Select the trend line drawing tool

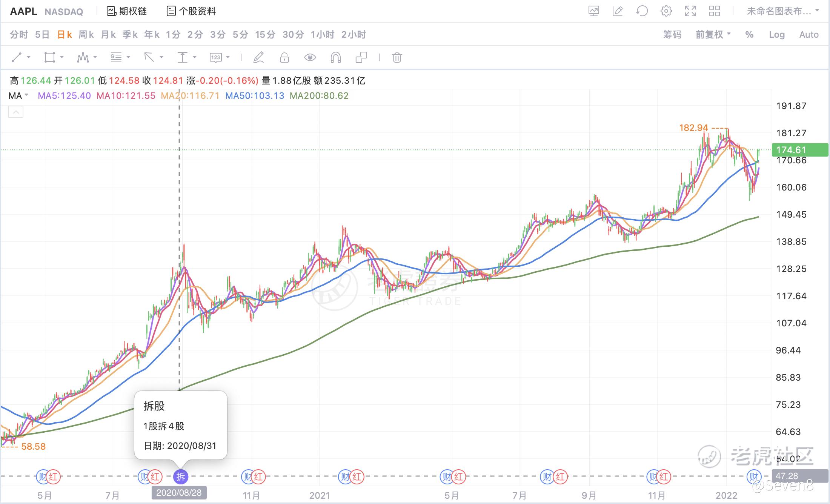pos(17,57)
